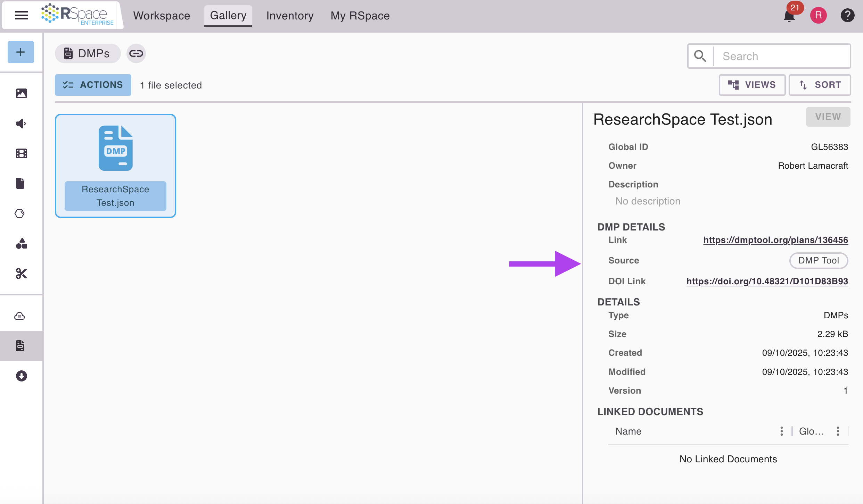863x504 pixels.
Task: Switch to the Inventory tab
Action: click(290, 16)
